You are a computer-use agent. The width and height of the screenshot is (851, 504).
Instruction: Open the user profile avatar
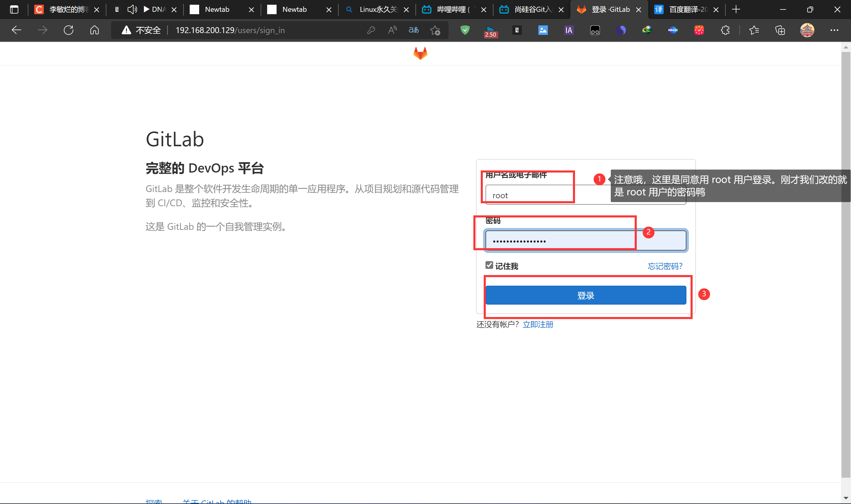807,30
